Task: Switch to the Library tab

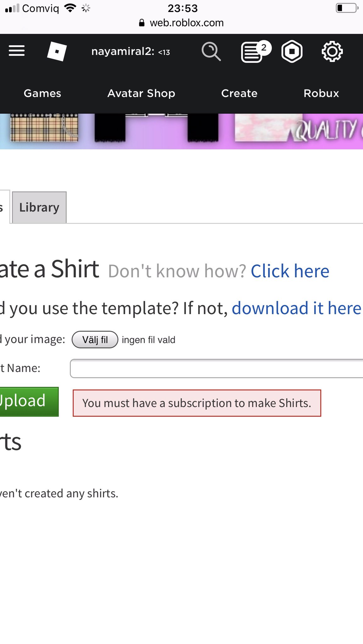Action: [39, 208]
